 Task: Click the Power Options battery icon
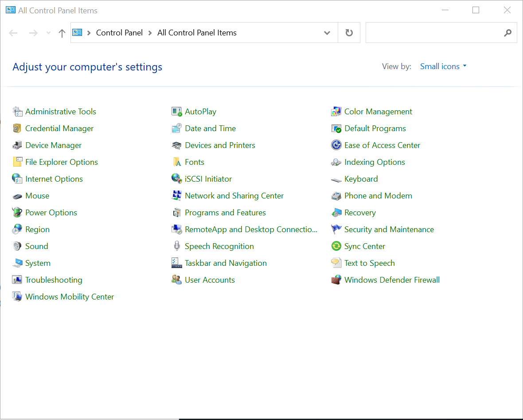pos(17,213)
